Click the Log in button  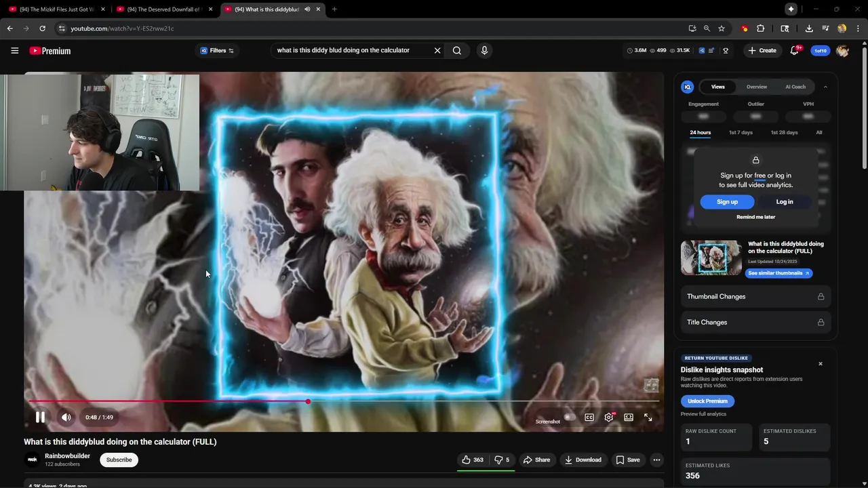(785, 202)
